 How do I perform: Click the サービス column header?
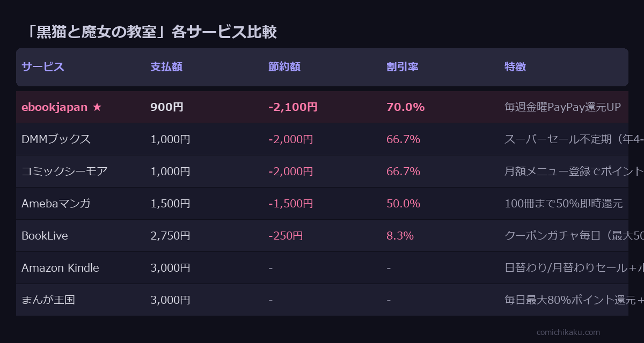click(43, 67)
